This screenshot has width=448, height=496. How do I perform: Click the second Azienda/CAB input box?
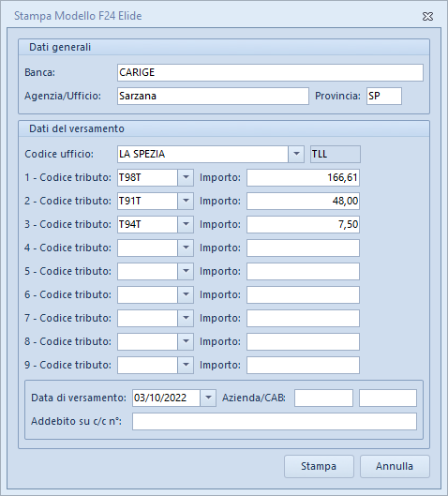pos(388,398)
